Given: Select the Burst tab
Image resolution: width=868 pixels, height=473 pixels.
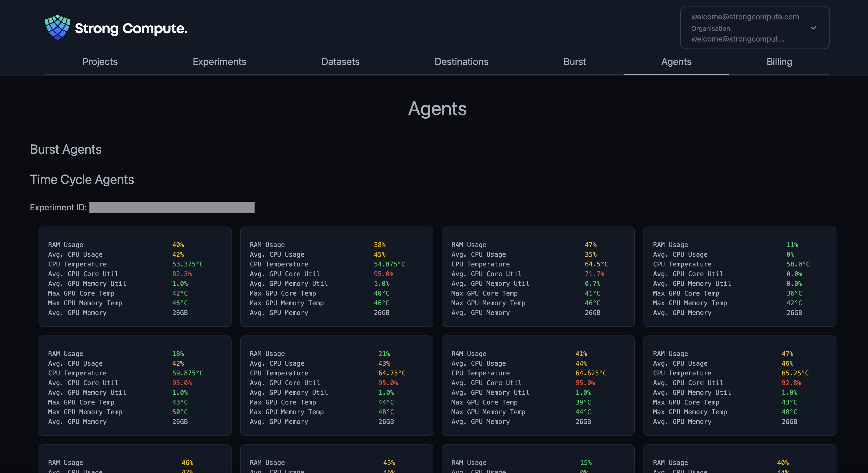Looking at the screenshot, I should pyautogui.click(x=574, y=62).
